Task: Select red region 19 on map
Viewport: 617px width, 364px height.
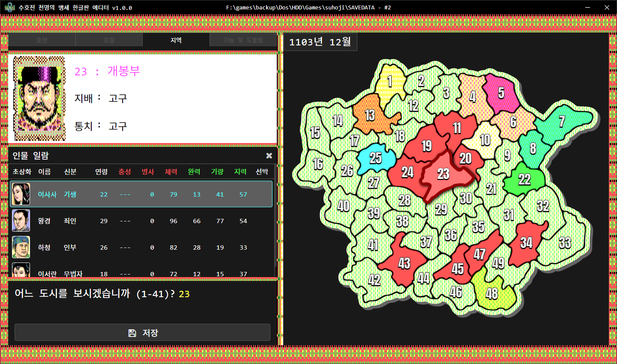Action: 426,146
